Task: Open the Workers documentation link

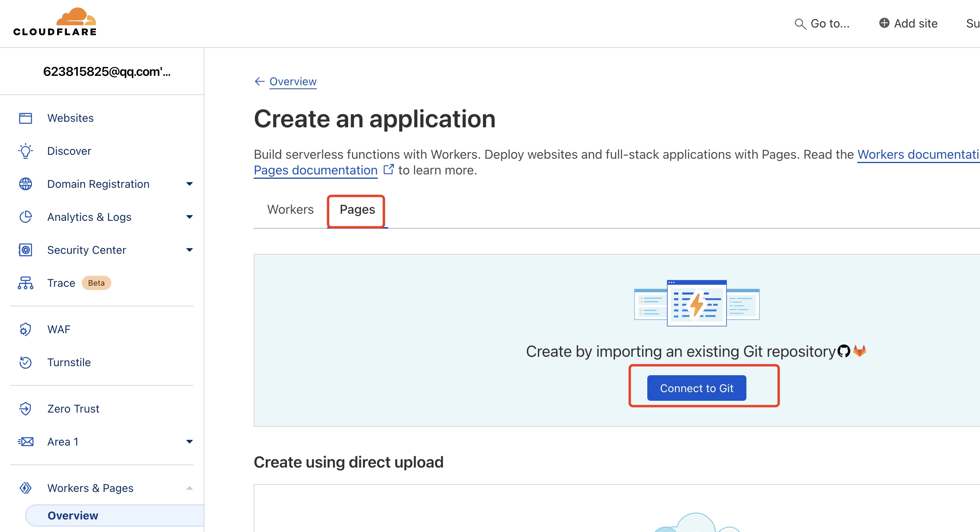Action: [919, 154]
